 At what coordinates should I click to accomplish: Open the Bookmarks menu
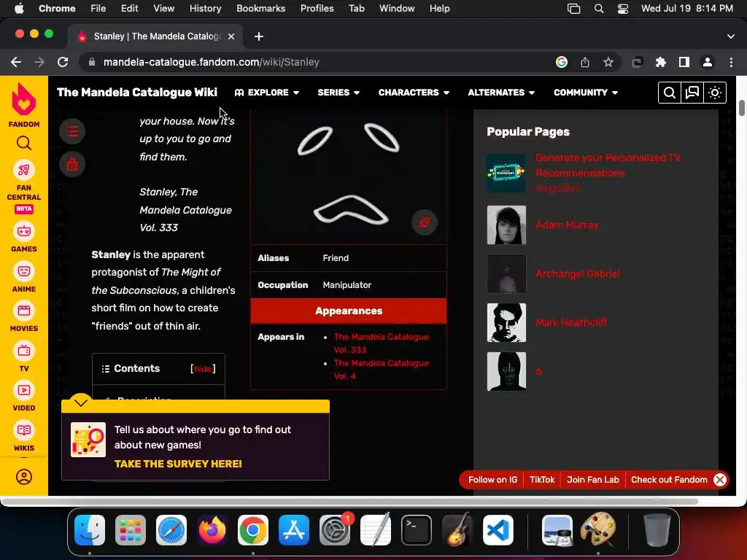(260, 8)
